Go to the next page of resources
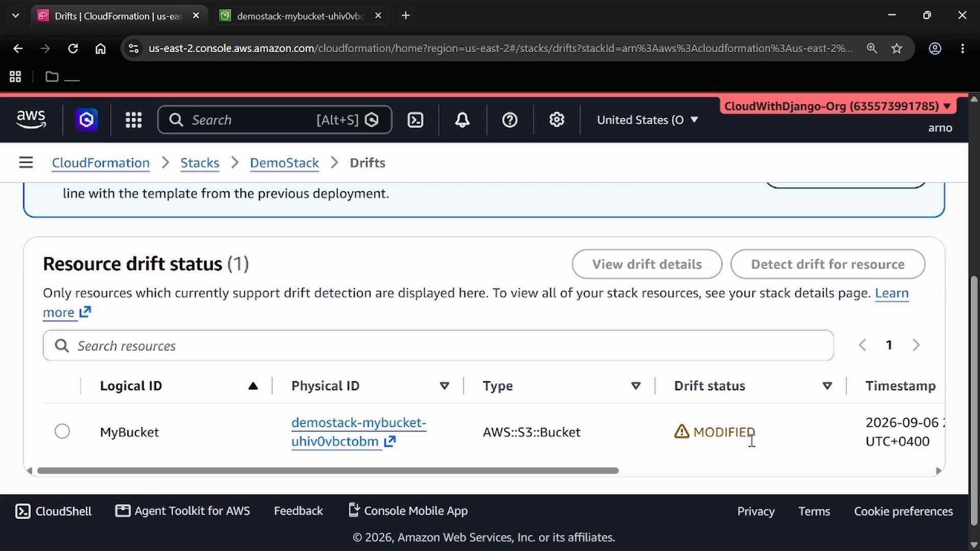 pos(916,345)
